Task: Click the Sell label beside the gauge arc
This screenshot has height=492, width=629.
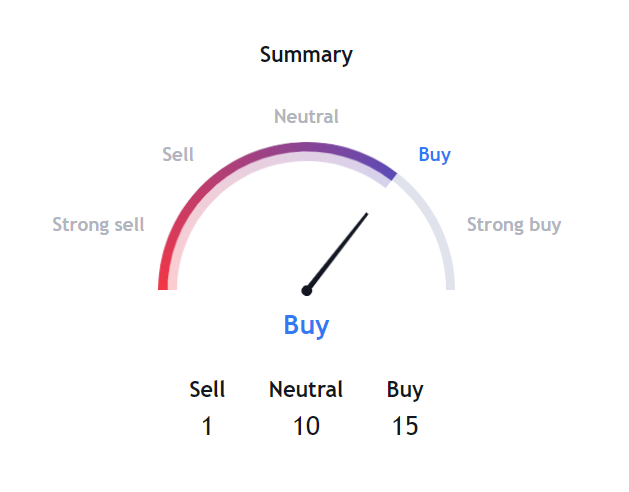Action: click(x=178, y=155)
